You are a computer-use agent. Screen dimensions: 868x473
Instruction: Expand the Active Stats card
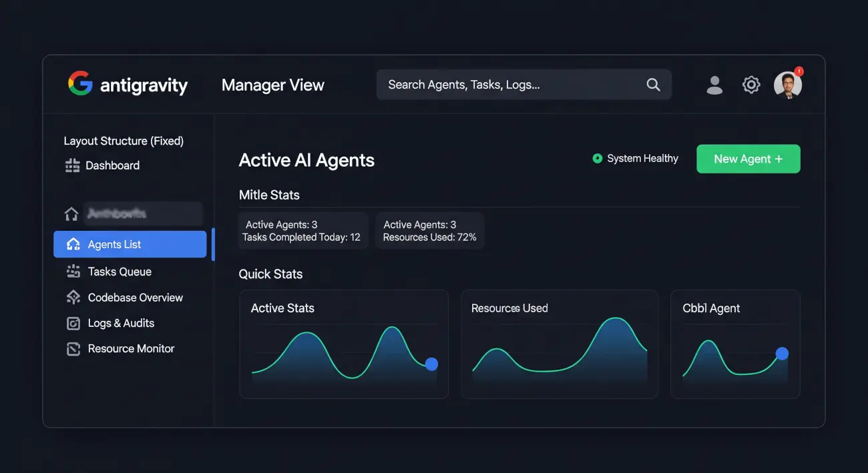pos(343,344)
